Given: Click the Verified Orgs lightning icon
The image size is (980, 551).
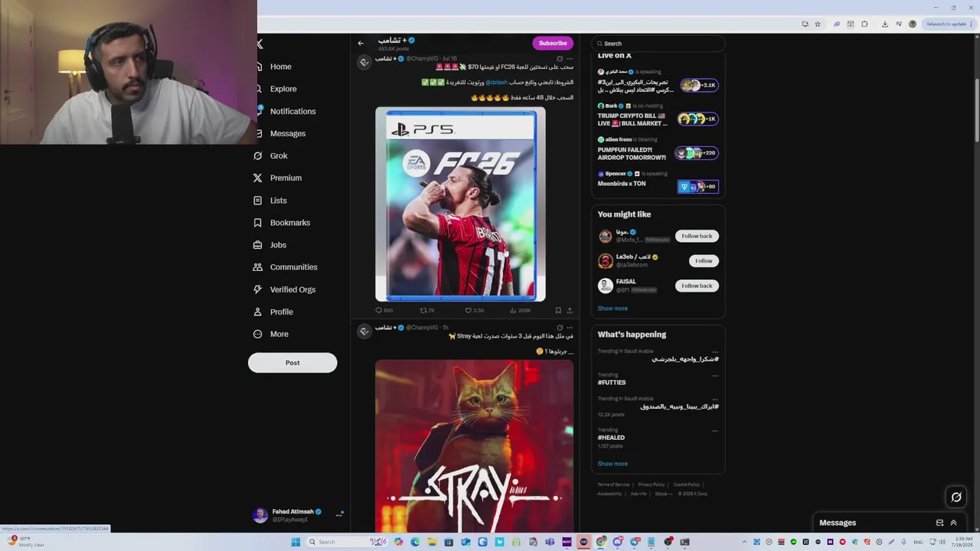Looking at the screenshot, I should (x=258, y=289).
